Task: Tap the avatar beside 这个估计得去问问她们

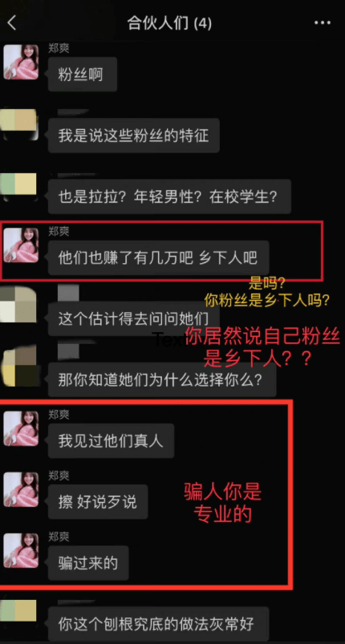Action: (19, 306)
